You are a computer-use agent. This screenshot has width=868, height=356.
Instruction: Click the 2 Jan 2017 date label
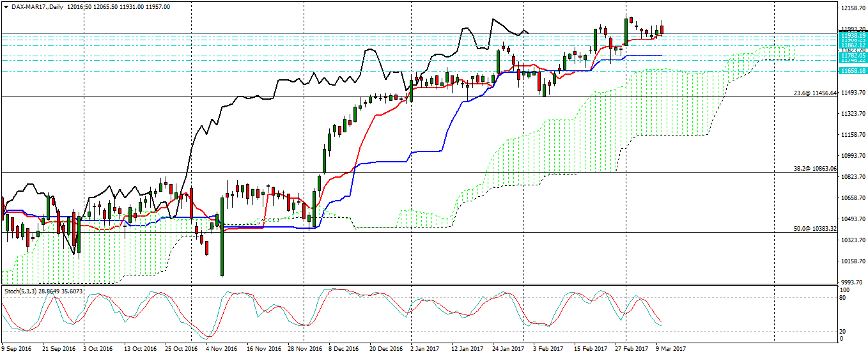(x=426, y=349)
